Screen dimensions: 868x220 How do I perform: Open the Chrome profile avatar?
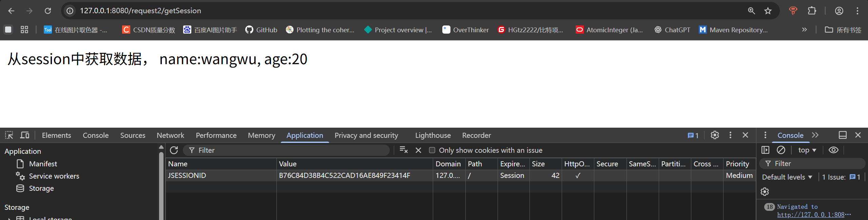pyautogui.click(x=839, y=11)
